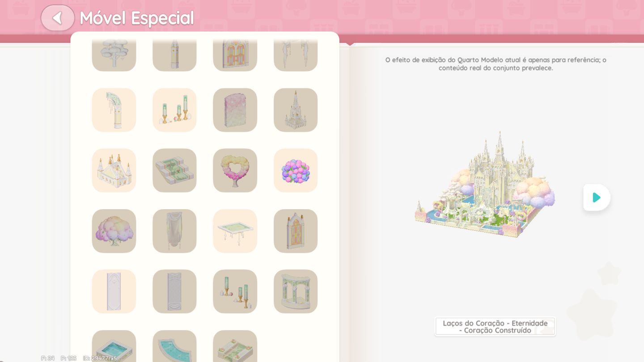Select the tall pillar tower in top row
The image size is (644, 362).
(174, 55)
